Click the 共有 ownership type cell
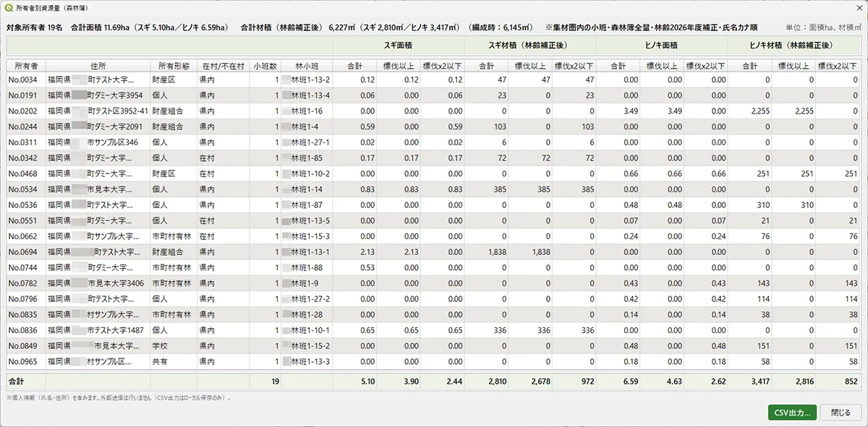Image resolution: width=868 pixels, height=427 pixels. [x=174, y=361]
